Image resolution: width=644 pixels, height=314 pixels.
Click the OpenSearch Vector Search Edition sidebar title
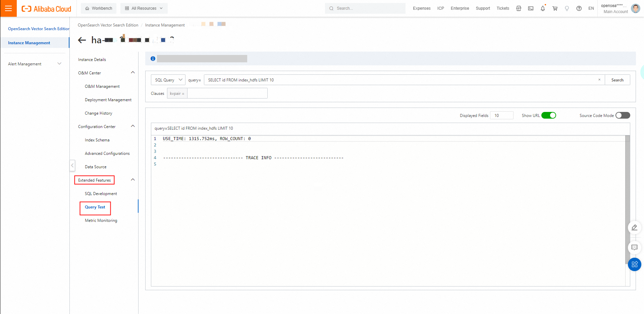(x=39, y=29)
